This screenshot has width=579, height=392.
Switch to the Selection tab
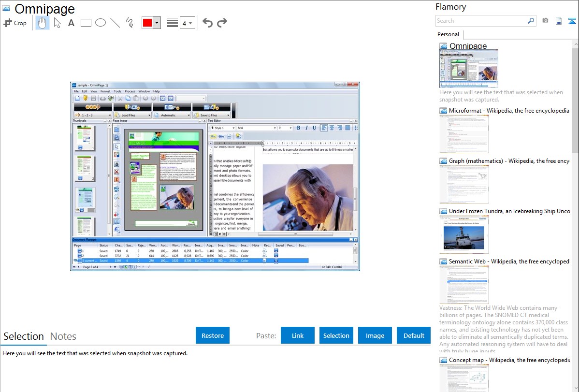24,336
